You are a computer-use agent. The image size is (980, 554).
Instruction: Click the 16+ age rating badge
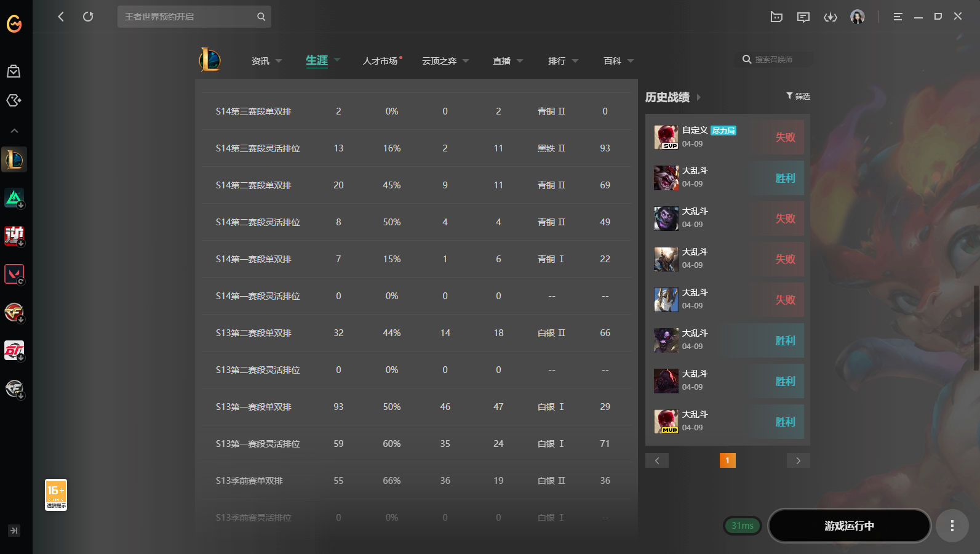pyautogui.click(x=56, y=495)
